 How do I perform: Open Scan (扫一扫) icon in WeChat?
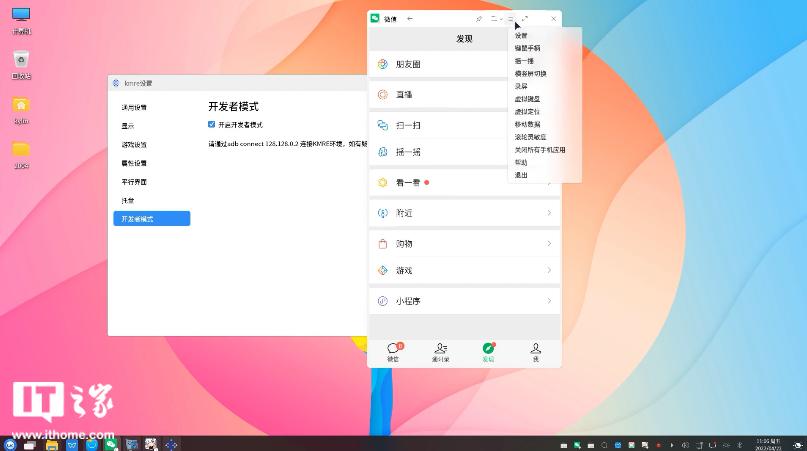point(382,125)
